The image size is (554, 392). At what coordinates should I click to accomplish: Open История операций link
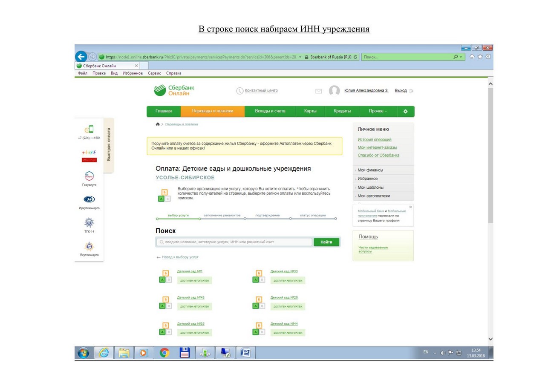(x=375, y=140)
